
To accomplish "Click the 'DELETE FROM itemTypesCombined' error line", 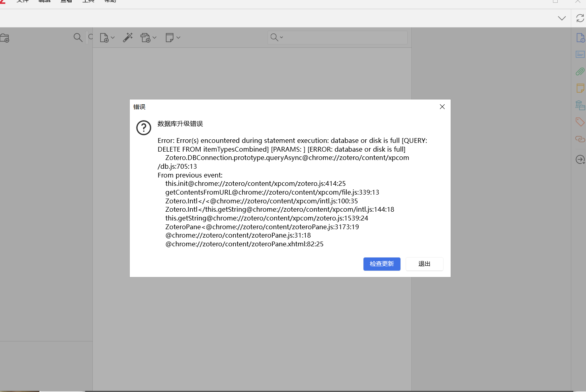I will [x=281, y=149].
